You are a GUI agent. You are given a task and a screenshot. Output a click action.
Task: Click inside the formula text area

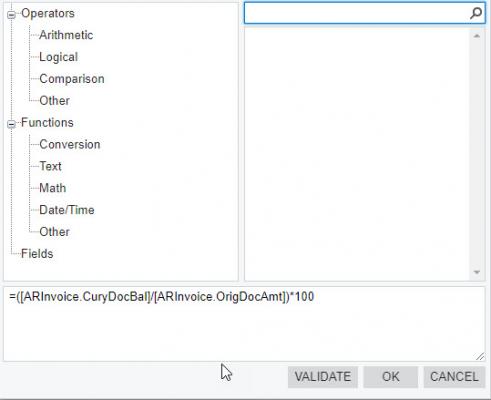(x=244, y=324)
